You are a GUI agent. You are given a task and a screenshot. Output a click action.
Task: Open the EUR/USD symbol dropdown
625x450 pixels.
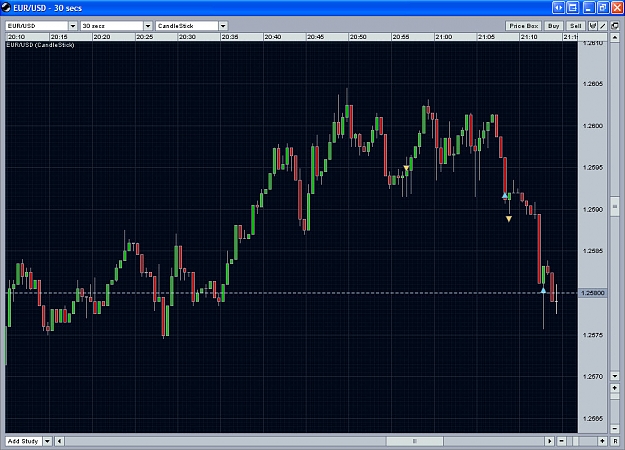point(73,26)
